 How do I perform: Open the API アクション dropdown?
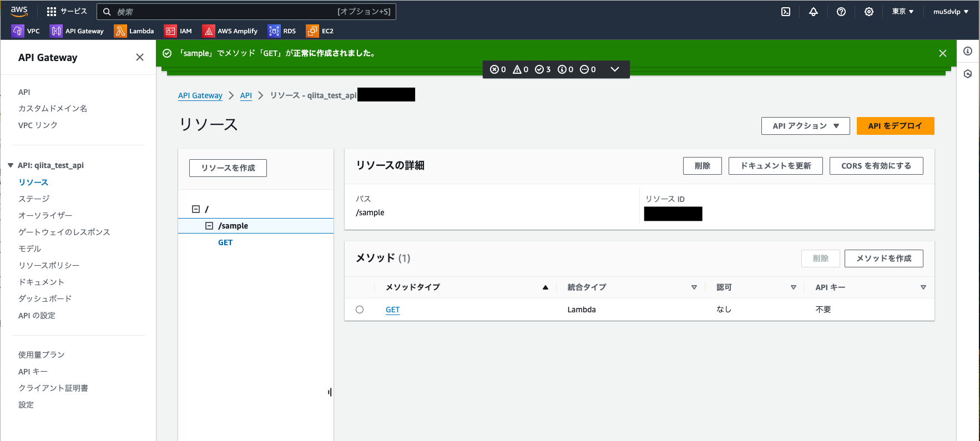point(806,126)
